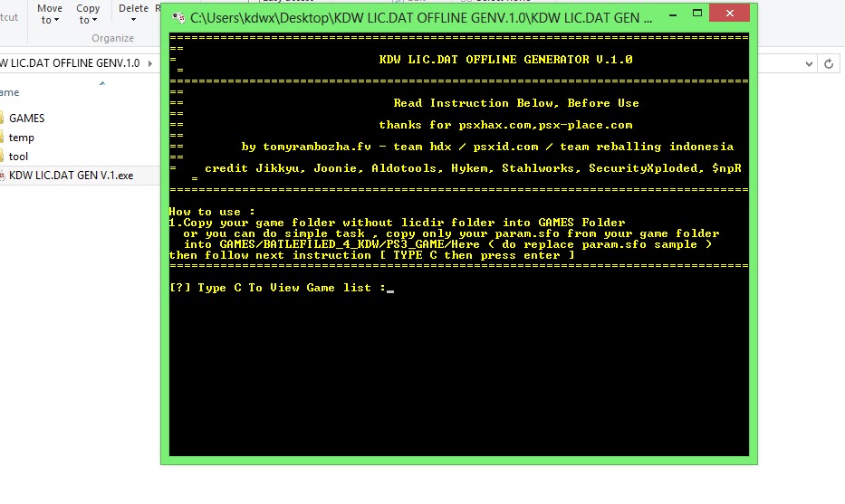The image size is (845, 504).
Task: Click the 'Read Instruction Below, Before Use' line
Action: tap(515, 103)
